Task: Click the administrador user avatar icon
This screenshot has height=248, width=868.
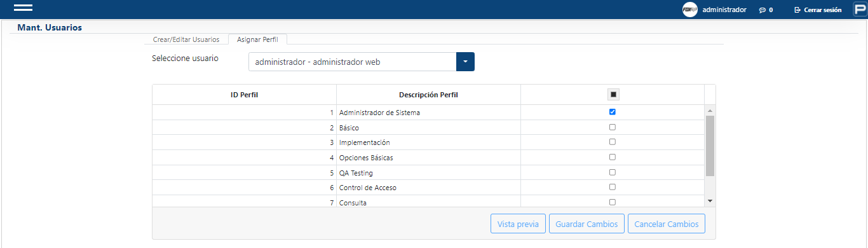Action: coord(690,10)
